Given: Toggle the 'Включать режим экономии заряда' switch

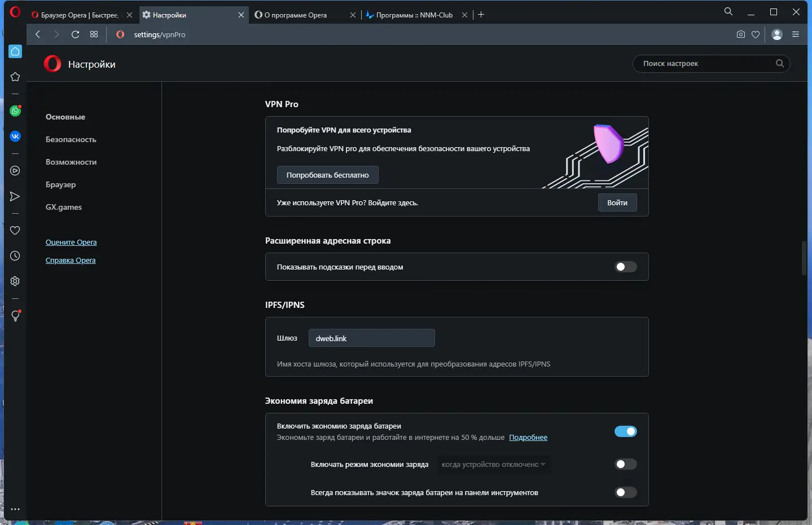Looking at the screenshot, I should click(626, 464).
